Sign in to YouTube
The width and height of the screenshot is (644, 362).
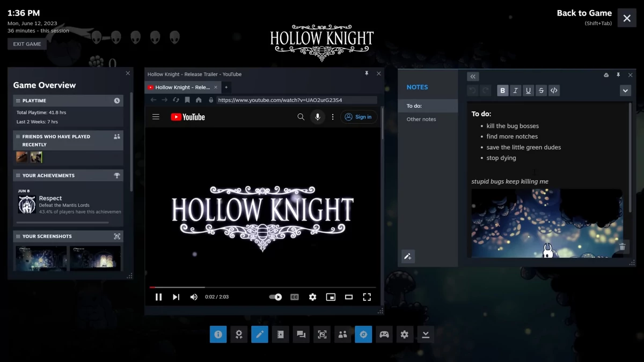tap(359, 117)
